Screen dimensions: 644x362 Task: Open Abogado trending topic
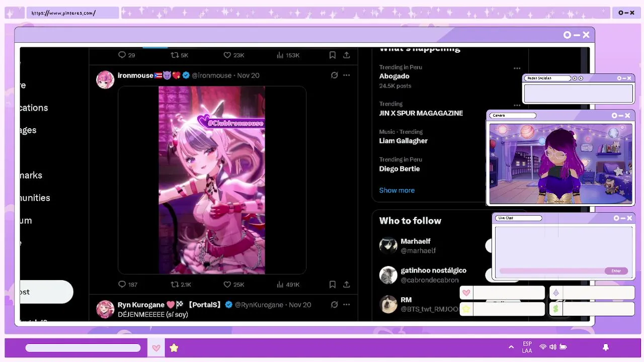[x=394, y=76]
